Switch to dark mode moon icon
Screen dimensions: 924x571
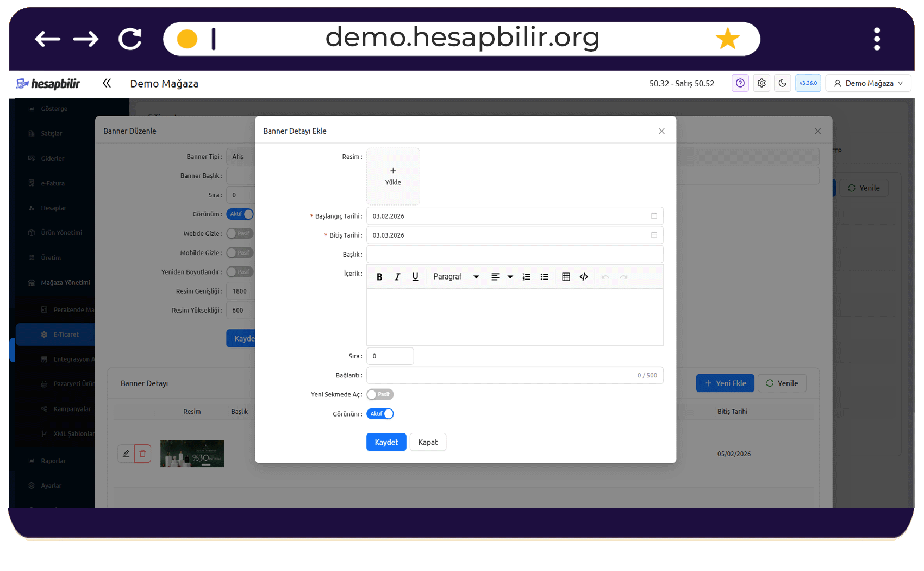point(783,83)
